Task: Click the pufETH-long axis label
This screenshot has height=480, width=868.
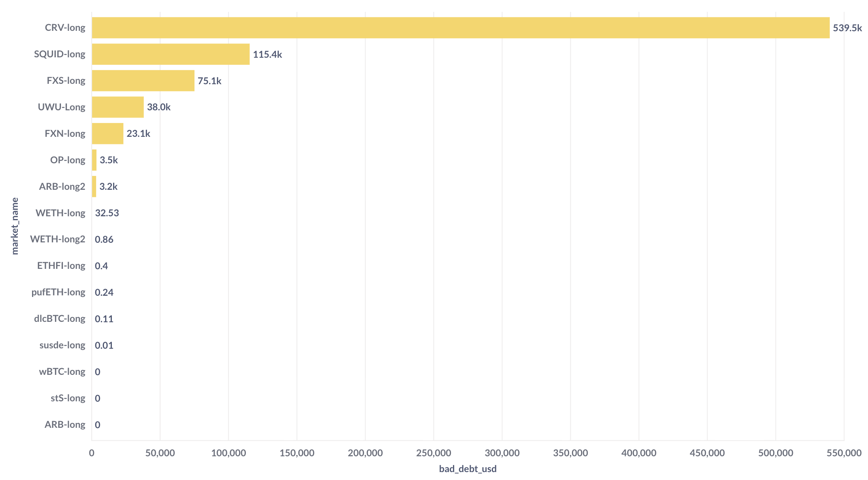Action: pyautogui.click(x=58, y=292)
